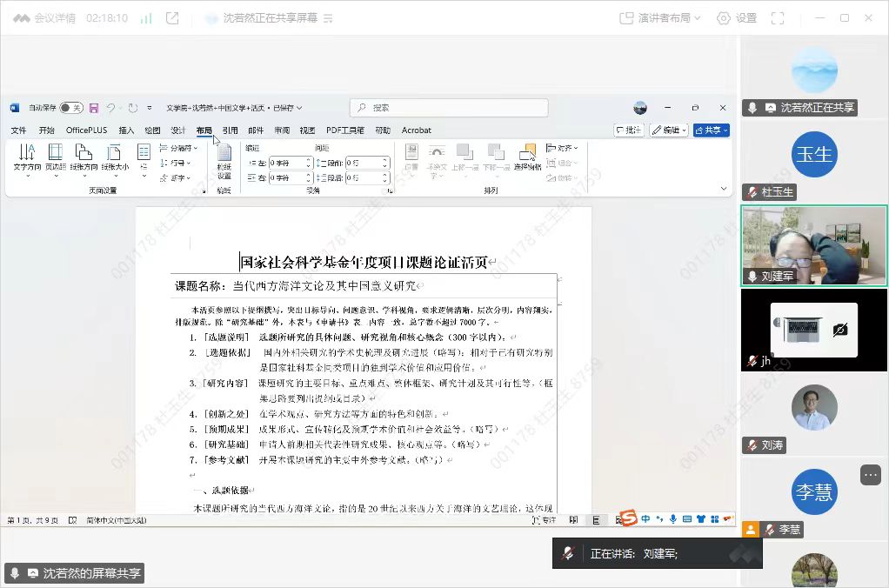
Task: Click the pop-out window icon
Action: (172, 18)
